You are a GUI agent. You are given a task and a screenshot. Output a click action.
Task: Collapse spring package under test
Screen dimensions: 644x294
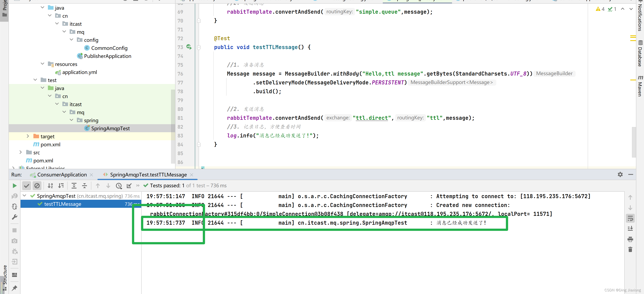[x=71, y=120]
